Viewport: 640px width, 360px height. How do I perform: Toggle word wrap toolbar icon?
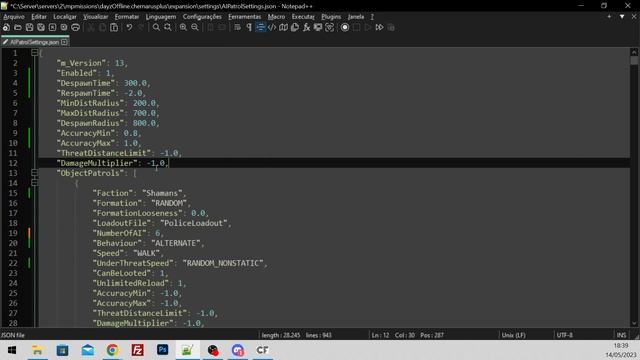tap(237, 27)
